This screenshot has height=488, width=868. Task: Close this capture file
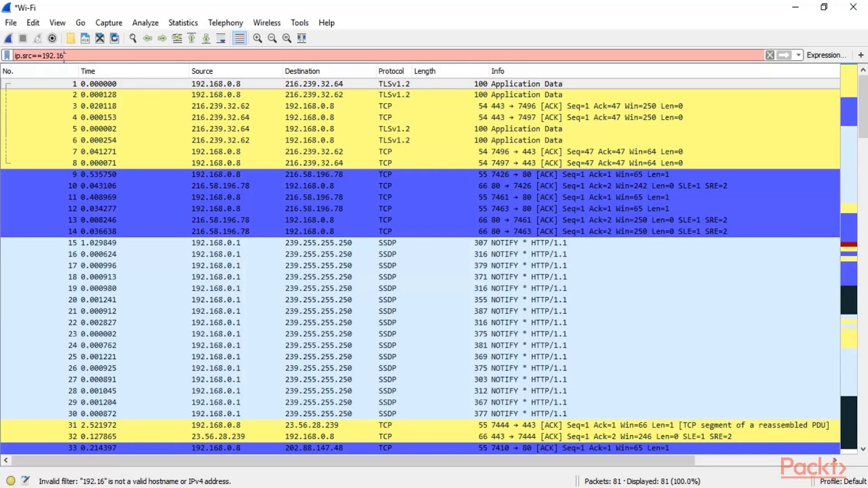coord(100,39)
